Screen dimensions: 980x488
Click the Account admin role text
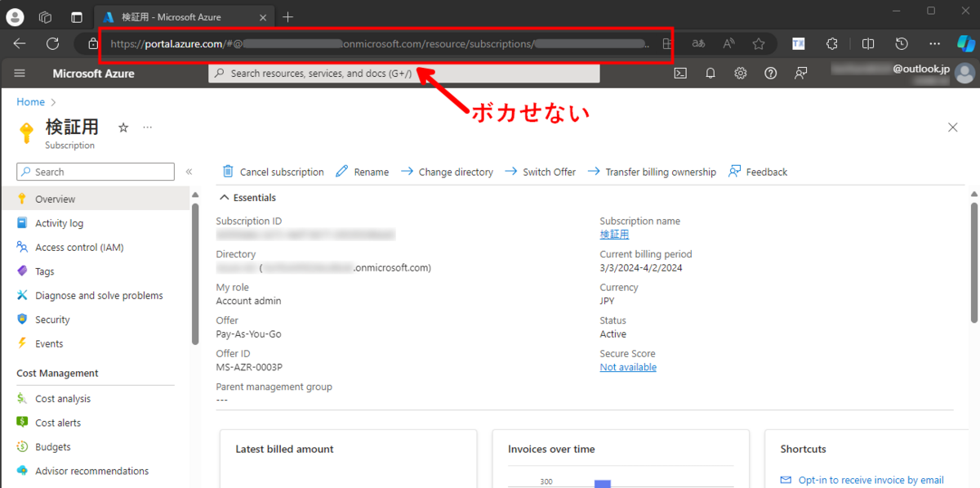pyautogui.click(x=248, y=301)
